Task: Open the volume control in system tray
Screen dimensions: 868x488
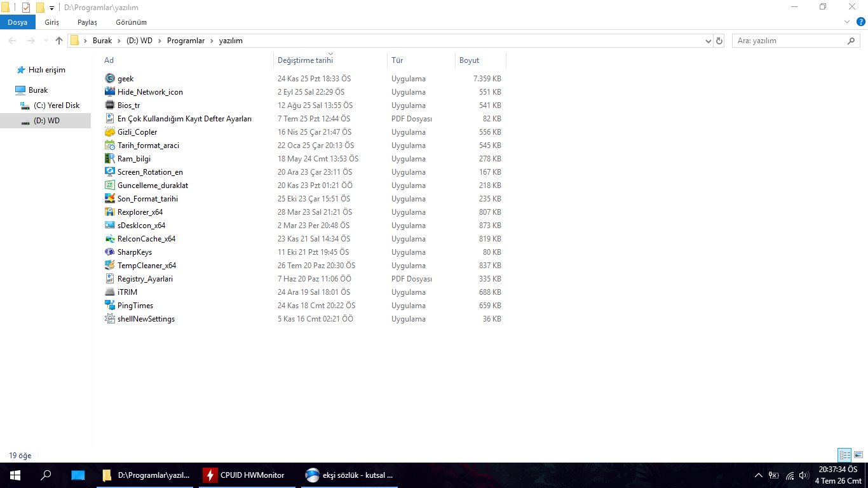Action: click(x=803, y=475)
